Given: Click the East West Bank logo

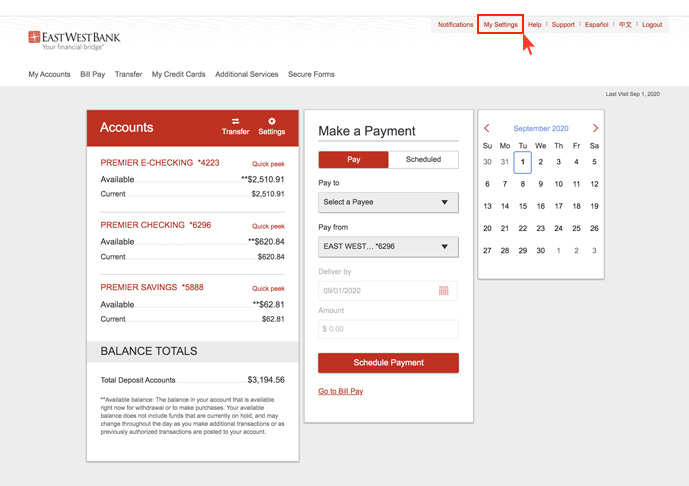Looking at the screenshot, I should point(74,40).
